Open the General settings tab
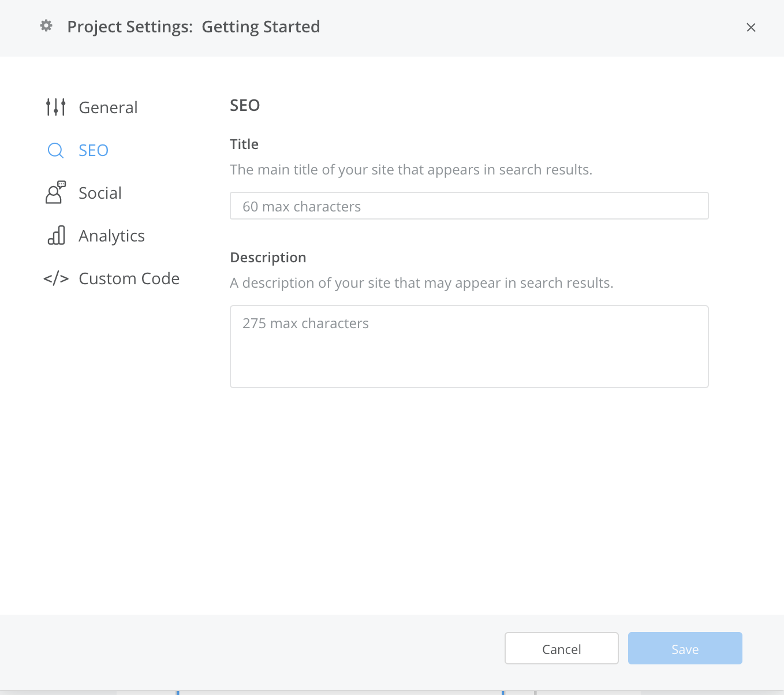Screen dimensions: 784x695 coord(108,107)
